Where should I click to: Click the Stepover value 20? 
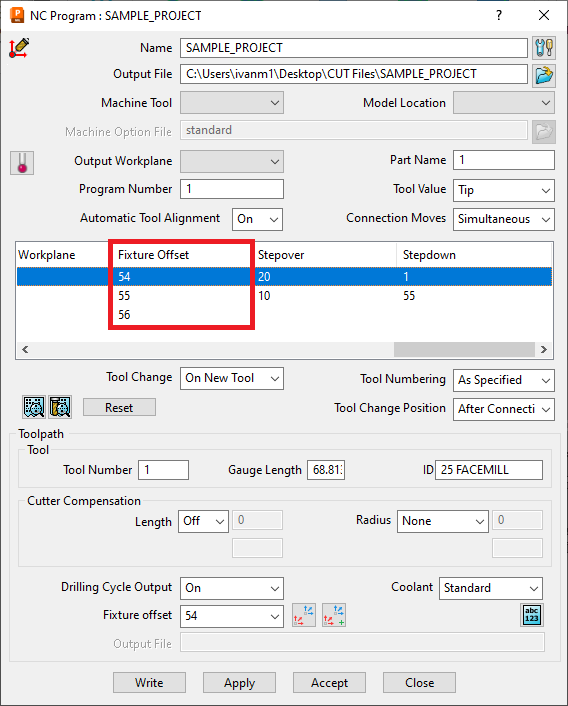click(x=264, y=276)
